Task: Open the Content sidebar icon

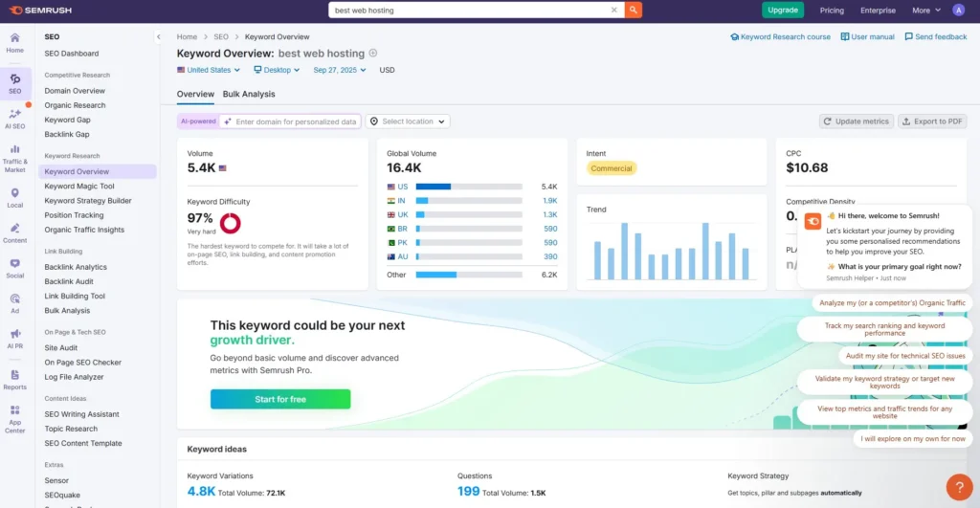Action: tap(15, 233)
